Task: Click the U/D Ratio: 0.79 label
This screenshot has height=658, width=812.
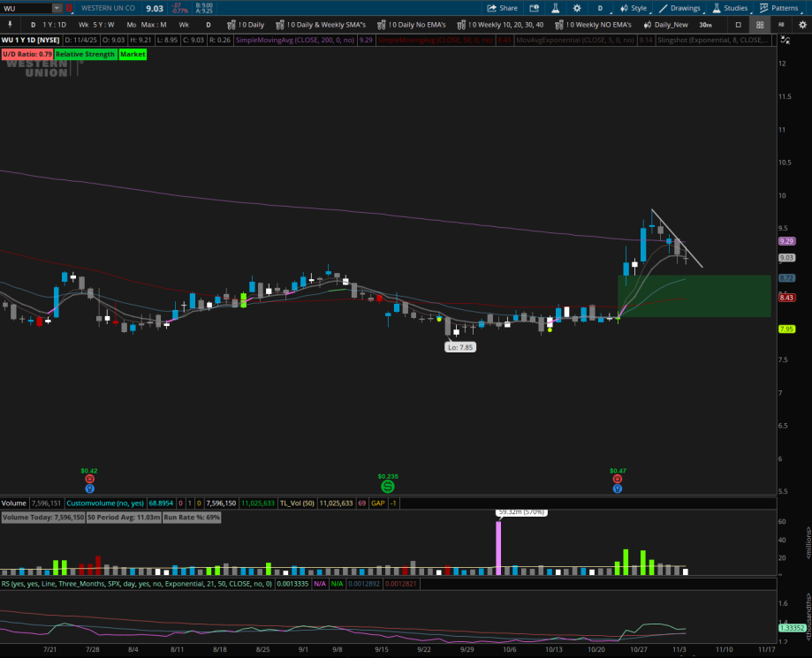Action: coord(27,55)
